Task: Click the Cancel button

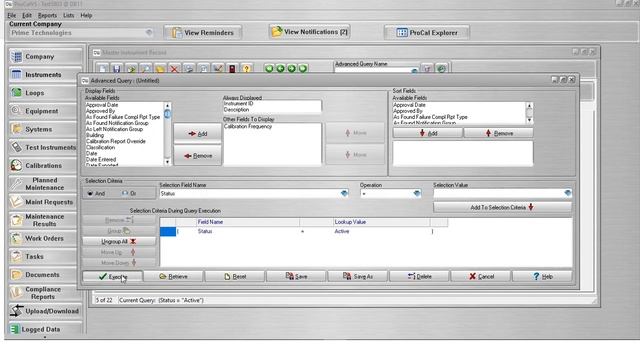Action: click(481, 276)
